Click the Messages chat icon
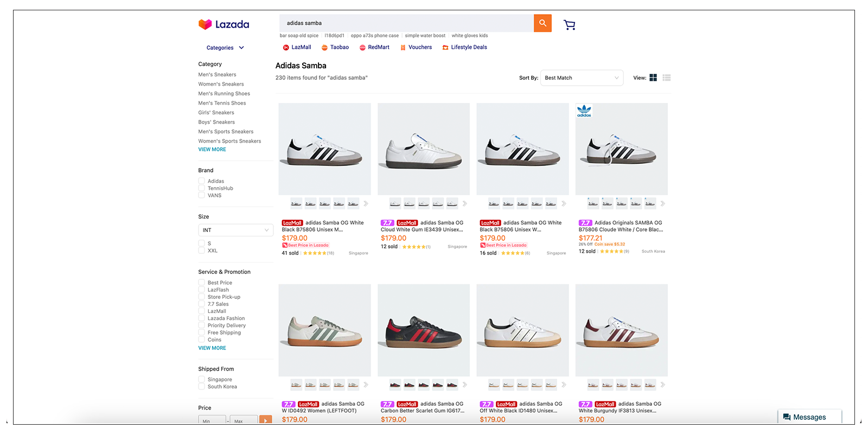This screenshot has width=868, height=434. click(787, 417)
